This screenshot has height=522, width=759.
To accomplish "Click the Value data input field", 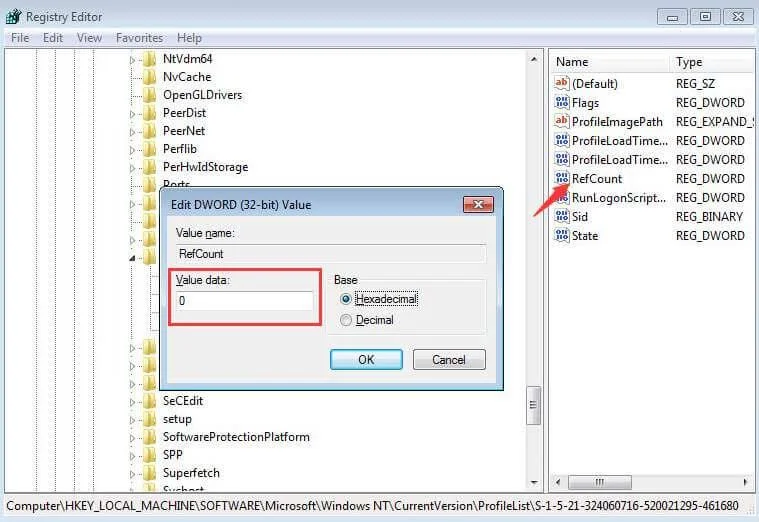I will (x=245, y=301).
